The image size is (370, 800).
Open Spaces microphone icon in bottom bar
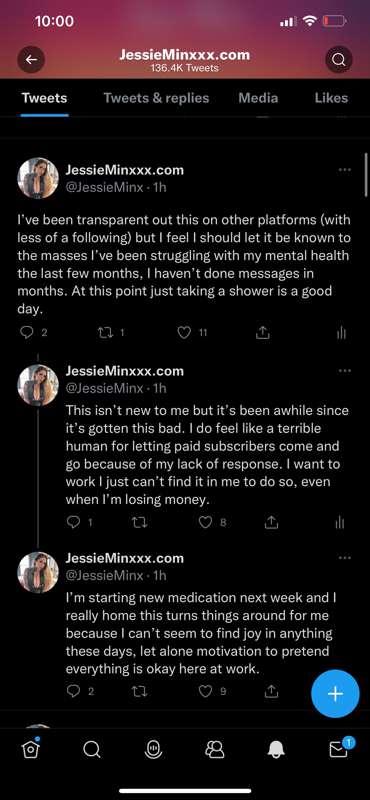(153, 749)
